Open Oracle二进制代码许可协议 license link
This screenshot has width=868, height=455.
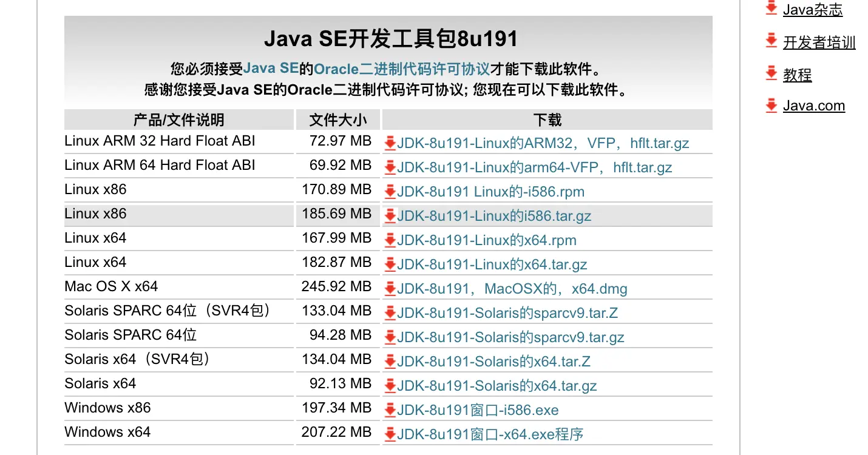pyautogui.click(x=402, y=69)
